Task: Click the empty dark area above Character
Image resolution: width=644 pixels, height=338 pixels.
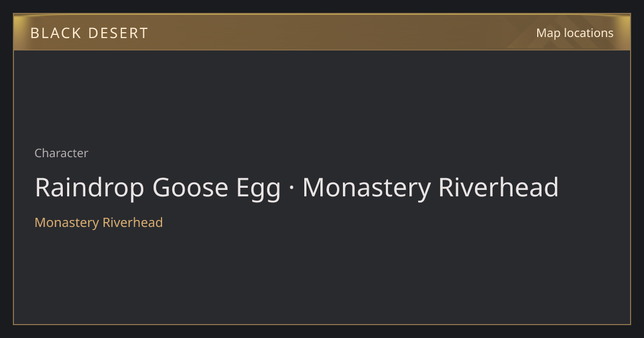Action: click(x=322, y=97)
